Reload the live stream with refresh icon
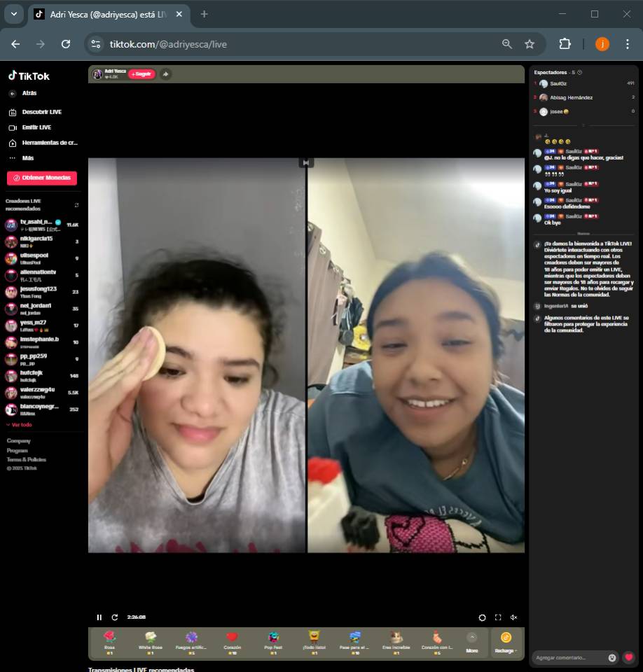This screenshot has height=672, width=643. (x=115, y=617)
